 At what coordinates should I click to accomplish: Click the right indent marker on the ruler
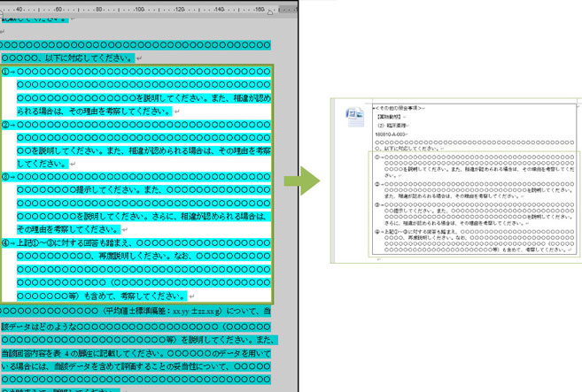[271, 14]
